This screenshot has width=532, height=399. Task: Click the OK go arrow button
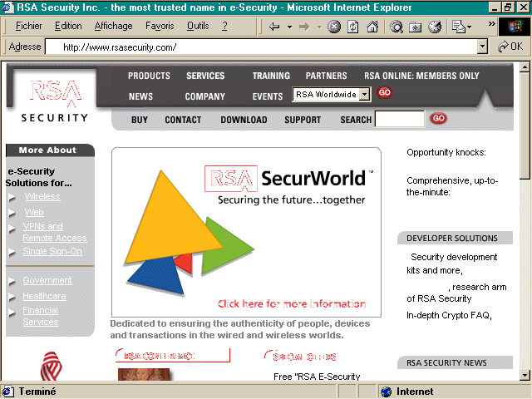[x=510, y=47]
